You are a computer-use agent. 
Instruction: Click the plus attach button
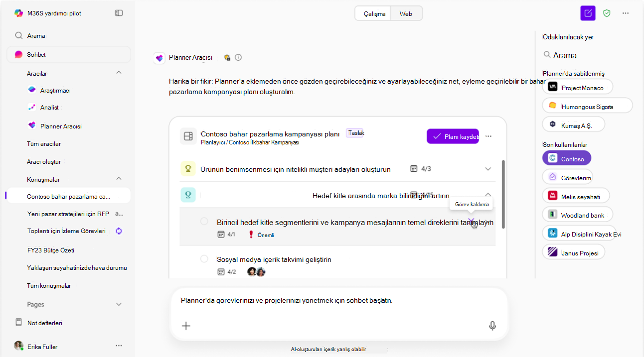(x=186, y=326)
